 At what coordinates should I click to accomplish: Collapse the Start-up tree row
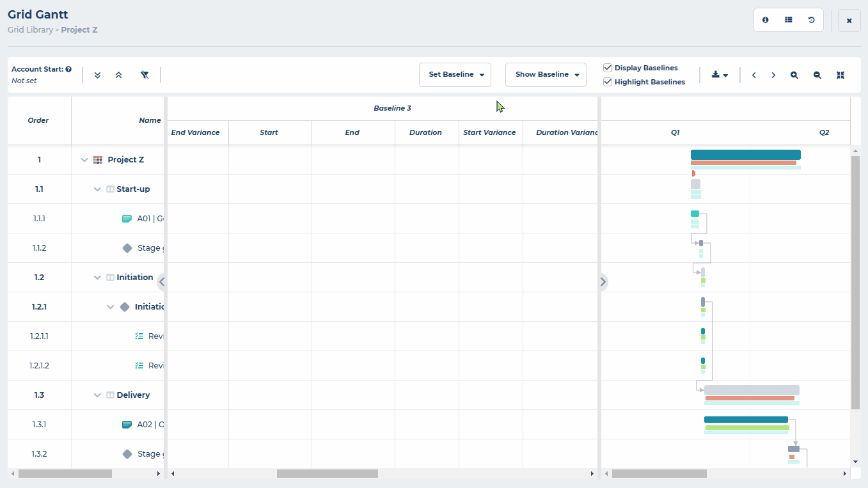click(97, 189)
